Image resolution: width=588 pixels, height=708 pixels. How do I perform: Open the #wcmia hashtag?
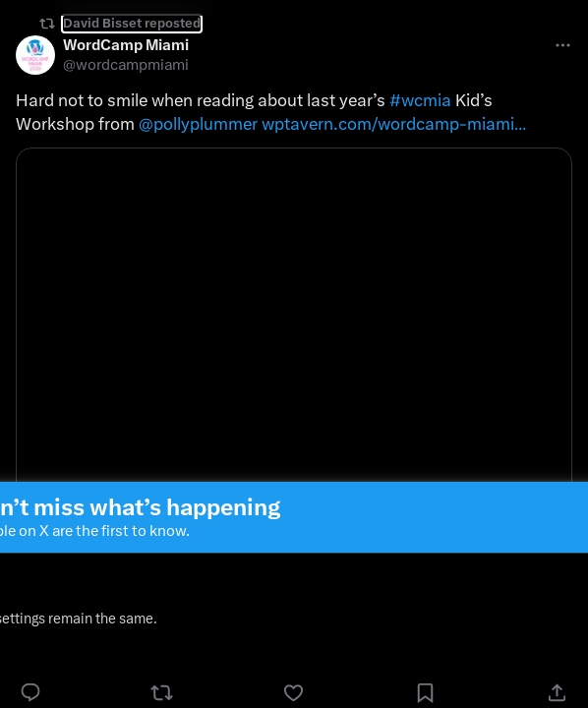(420, 100)
